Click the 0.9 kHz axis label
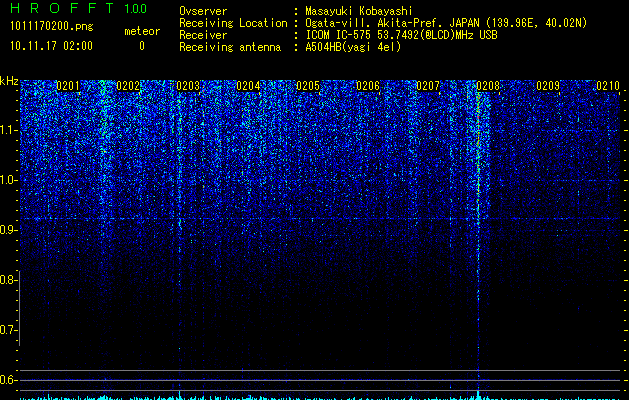629x400 pixels. [x=7, y=230]
